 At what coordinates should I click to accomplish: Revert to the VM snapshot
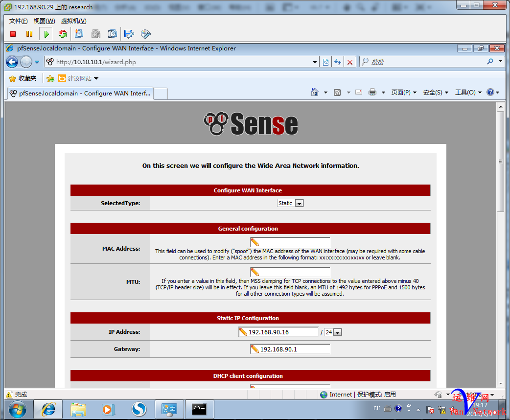coord(95,34)
